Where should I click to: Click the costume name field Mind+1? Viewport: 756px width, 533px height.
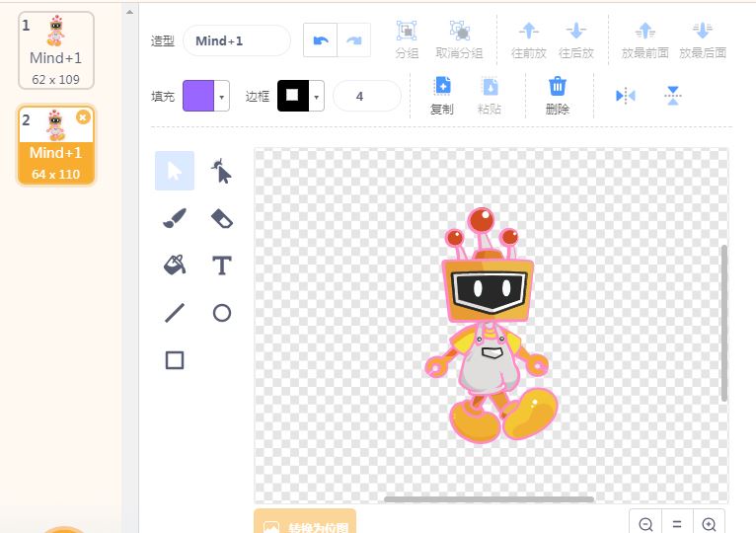click(237, 41)
